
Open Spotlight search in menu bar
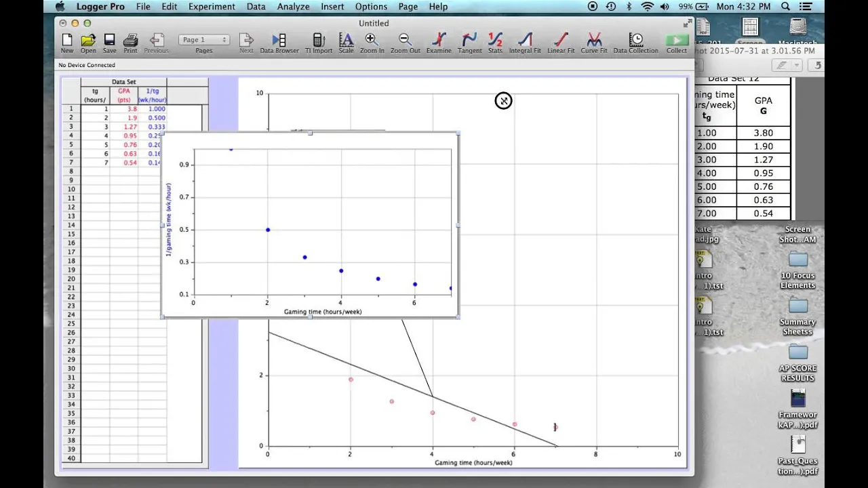click(786, 7)
